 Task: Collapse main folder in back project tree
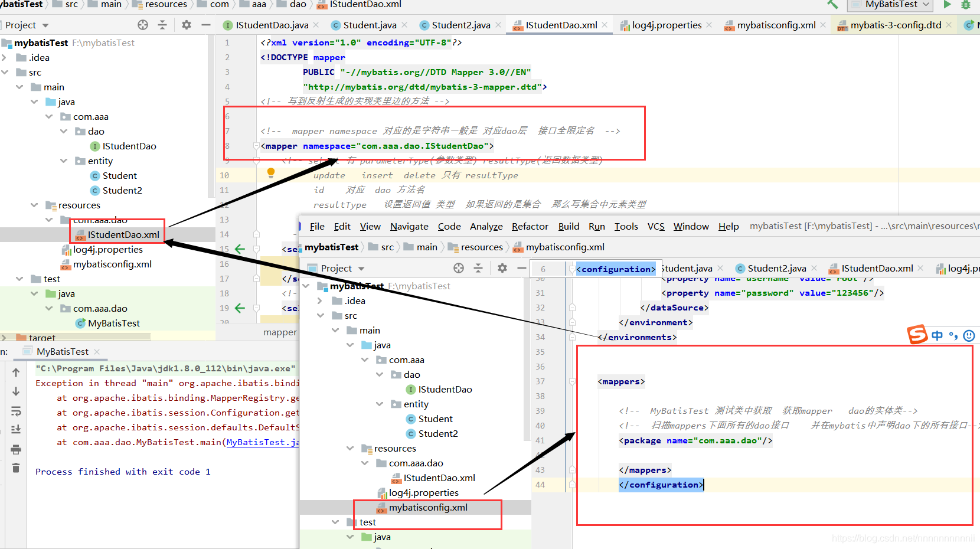click(19, 87)
